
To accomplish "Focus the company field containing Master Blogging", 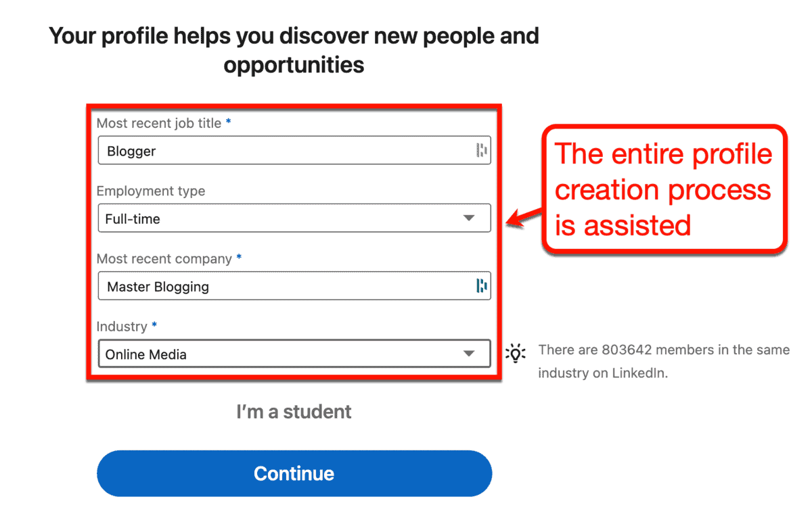I will click(x=294, y=286).
